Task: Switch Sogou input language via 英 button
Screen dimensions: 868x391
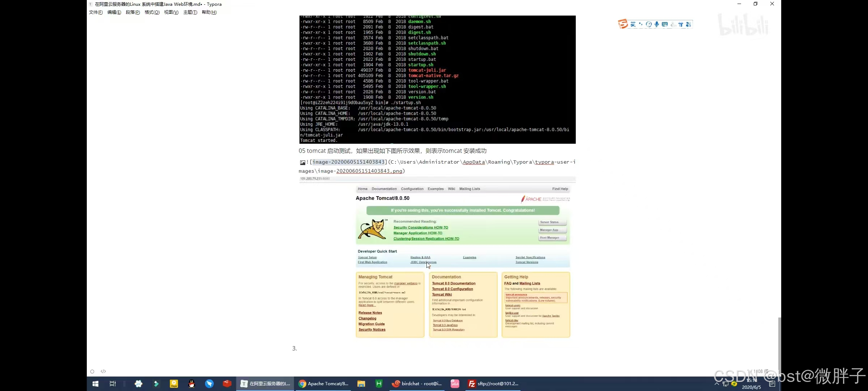Action: point(633,24)
